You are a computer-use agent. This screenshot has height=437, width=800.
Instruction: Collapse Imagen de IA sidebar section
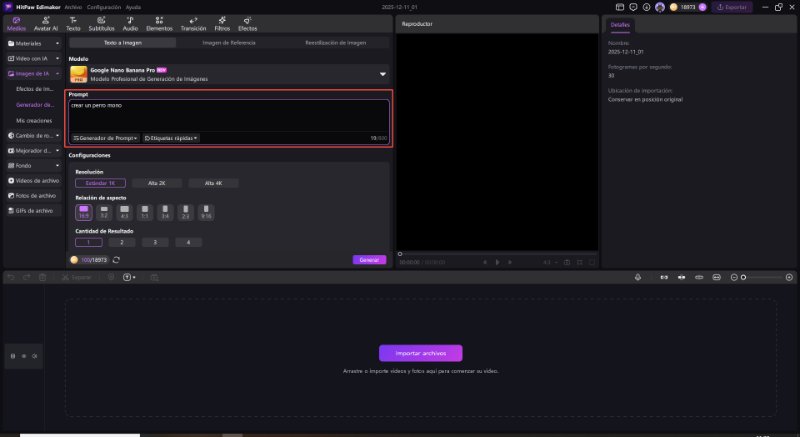coord(34,74)
